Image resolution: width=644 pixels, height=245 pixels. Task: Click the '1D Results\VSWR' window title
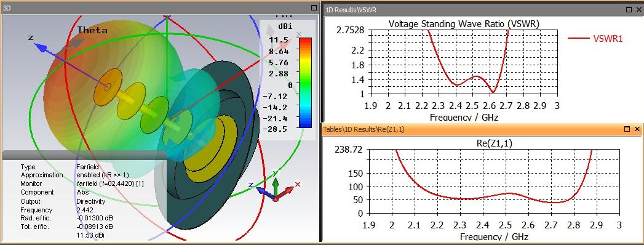351,9
